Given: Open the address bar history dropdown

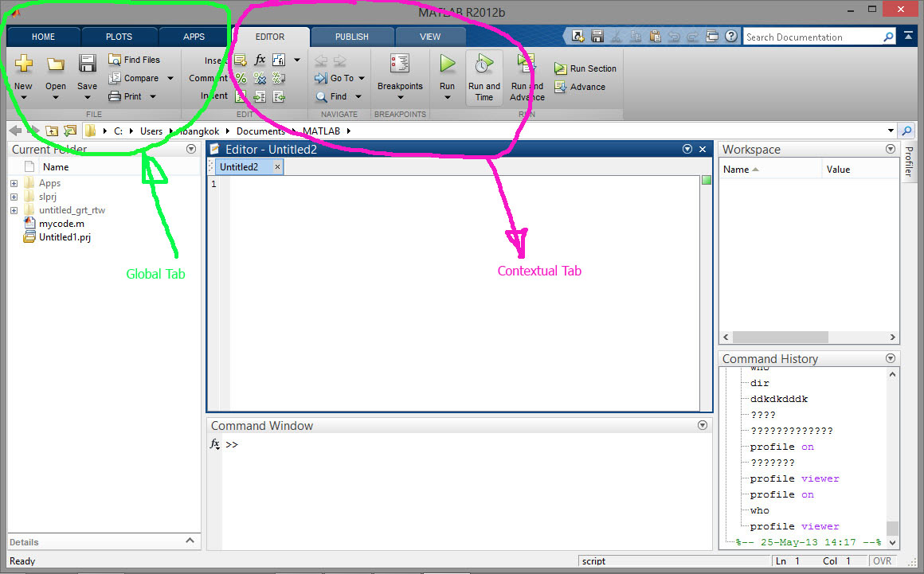Looking at the screenshot, I should pos(891,131).
